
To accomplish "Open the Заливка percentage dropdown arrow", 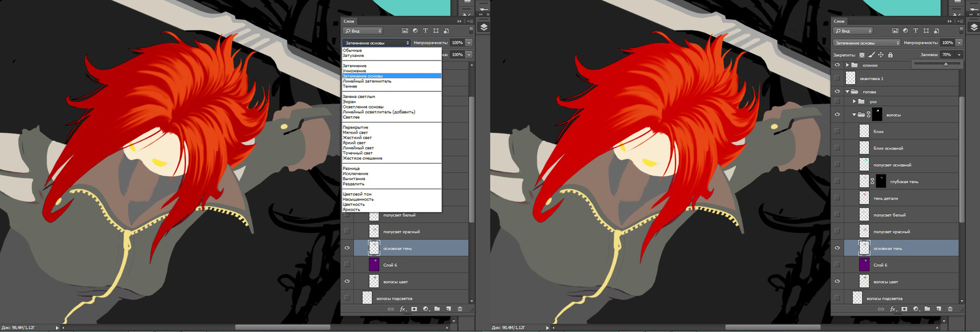I will pyautogui.click(x=959, y=55).
